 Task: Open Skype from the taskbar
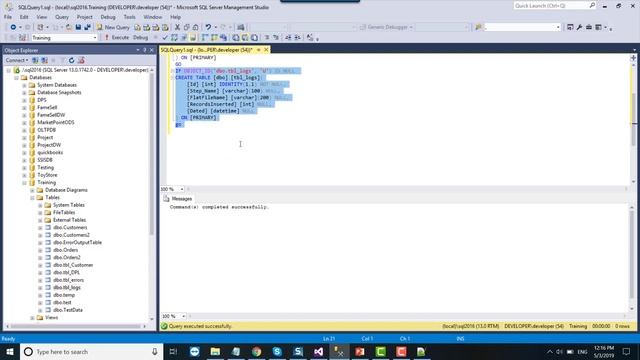click(277, 352)
